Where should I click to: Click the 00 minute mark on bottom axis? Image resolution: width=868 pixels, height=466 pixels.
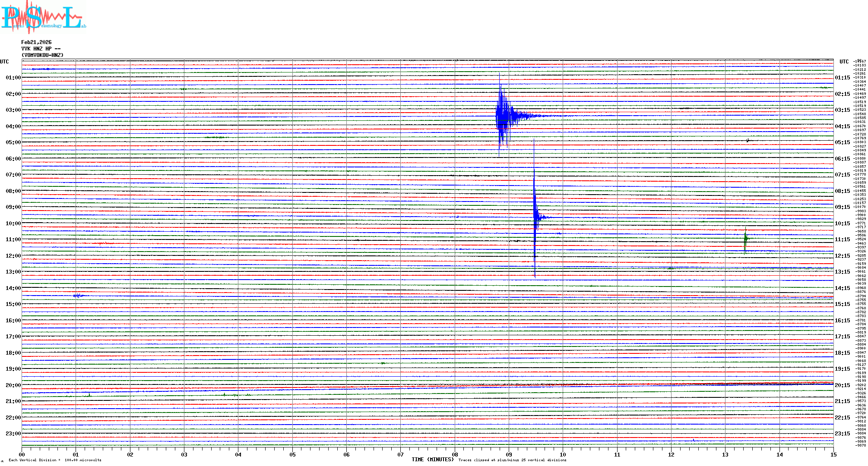(x=22, y=454)
